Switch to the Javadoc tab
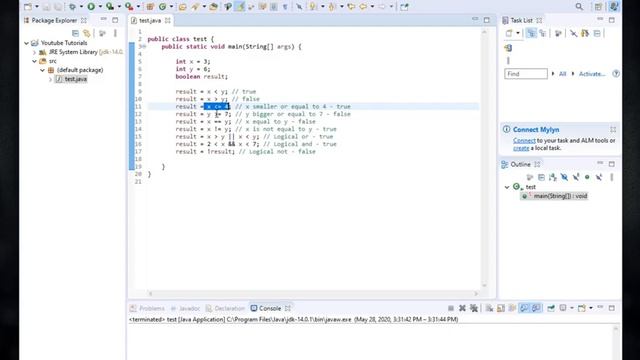Screen dimensions: 640x360 coord(185,308)
